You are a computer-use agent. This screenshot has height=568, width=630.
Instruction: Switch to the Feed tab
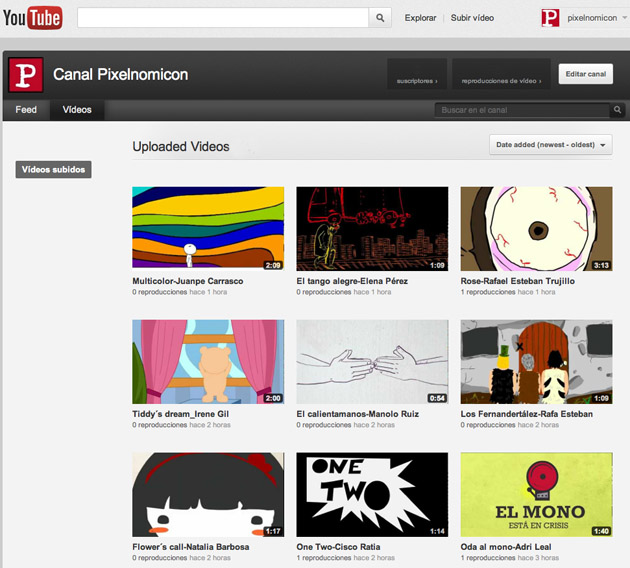pos(26,110)
